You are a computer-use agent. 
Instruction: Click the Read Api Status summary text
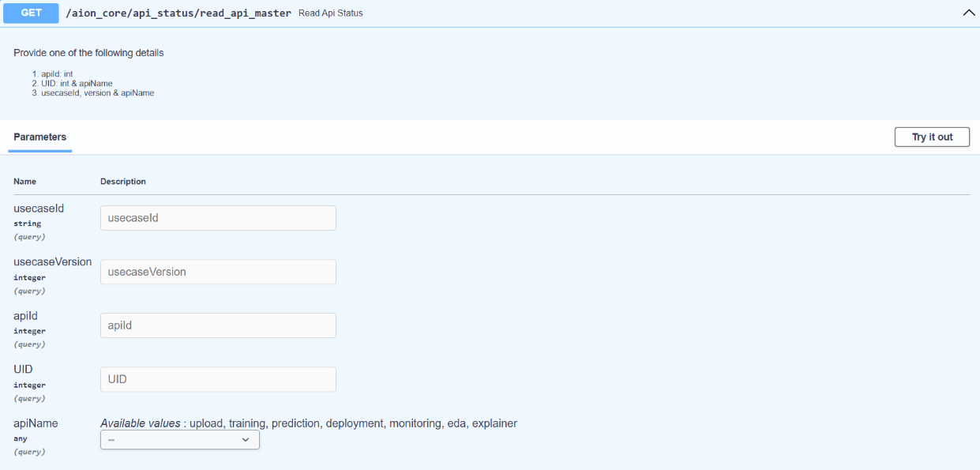(x=331, y=13)
